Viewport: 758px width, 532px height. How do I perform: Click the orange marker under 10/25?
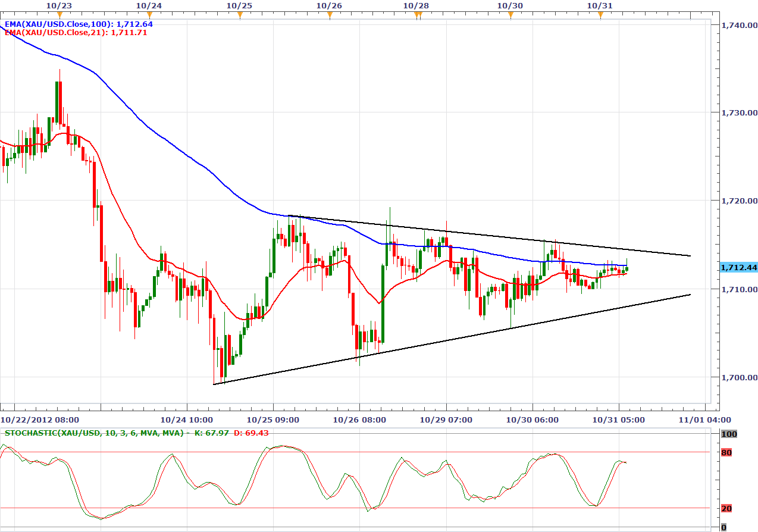(239, 15)
